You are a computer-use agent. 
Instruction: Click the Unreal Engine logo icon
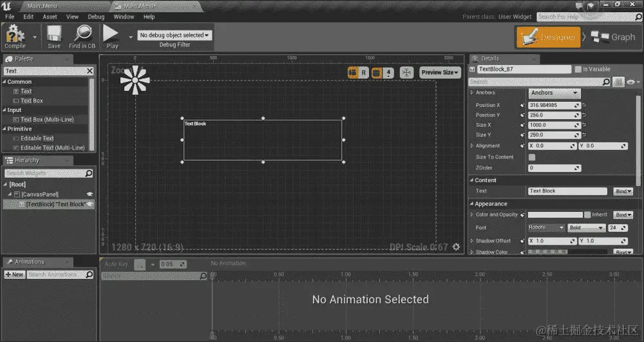pyautogui.click(x=6, y=6)
